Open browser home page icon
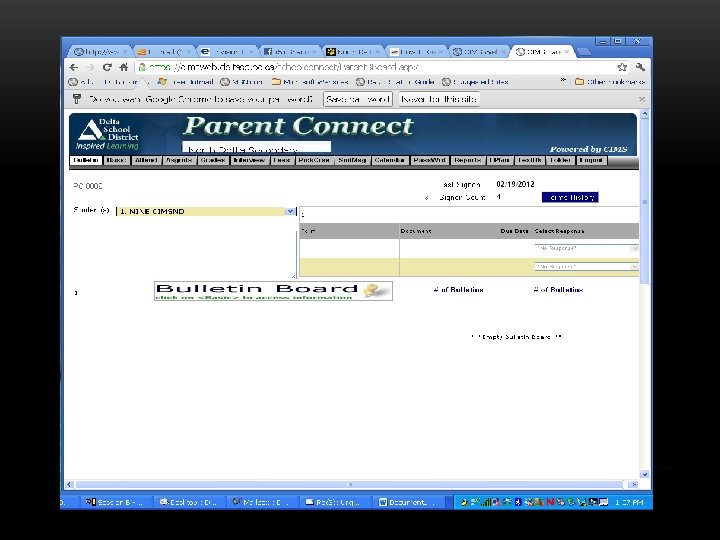Screen dimensions: 720x540 [124, 68]
